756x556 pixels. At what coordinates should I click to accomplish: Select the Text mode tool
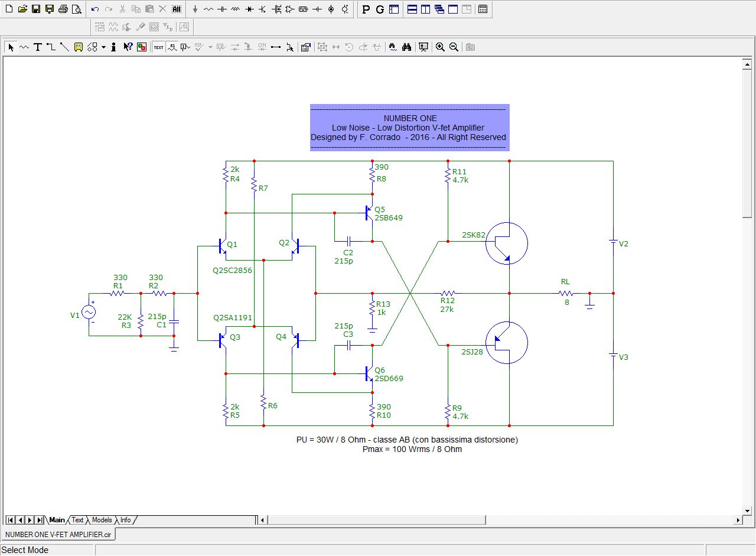pos(38,47)
